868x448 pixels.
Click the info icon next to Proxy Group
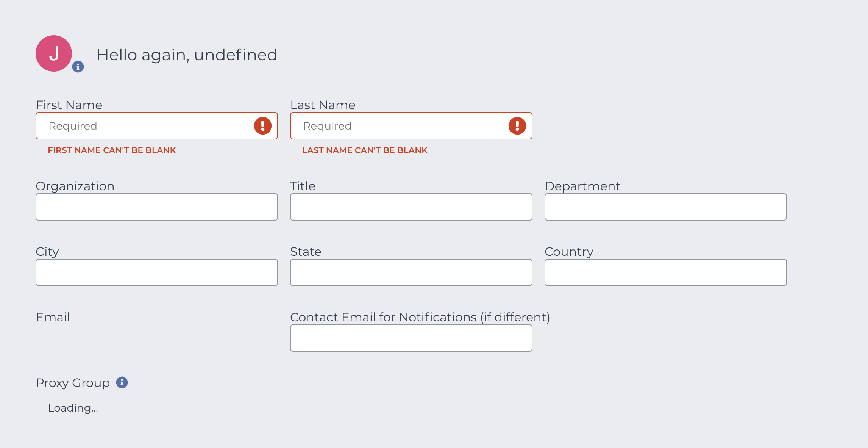pos(122,382)
